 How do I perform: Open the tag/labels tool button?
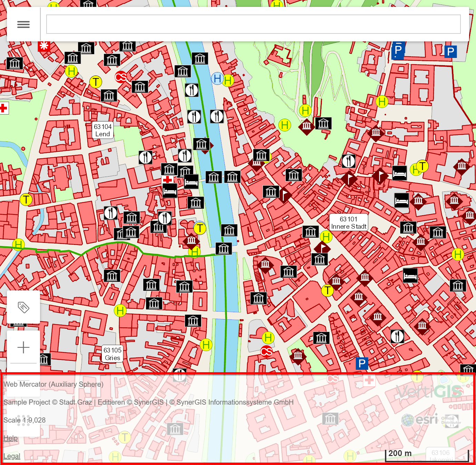point(23,307)
